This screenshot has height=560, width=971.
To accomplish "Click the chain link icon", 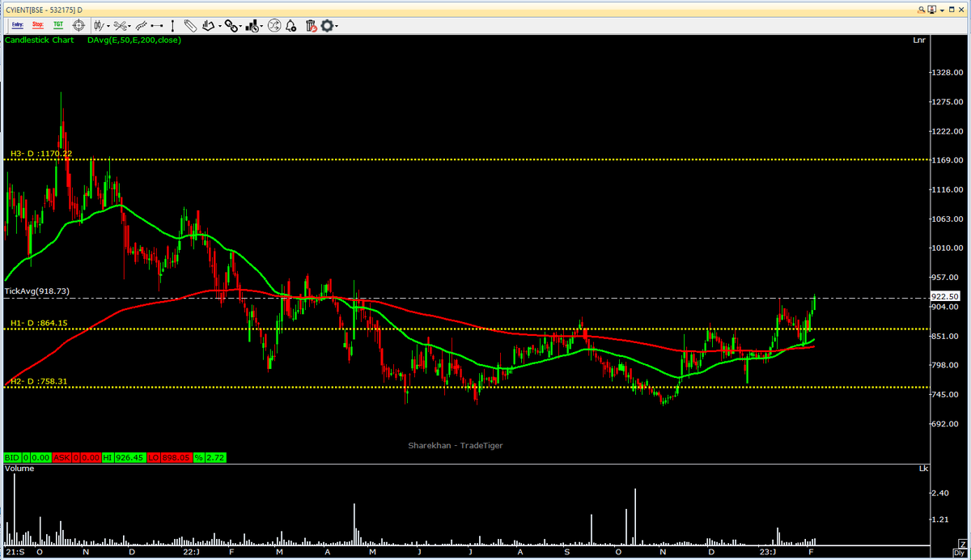I will coord(231,26).
